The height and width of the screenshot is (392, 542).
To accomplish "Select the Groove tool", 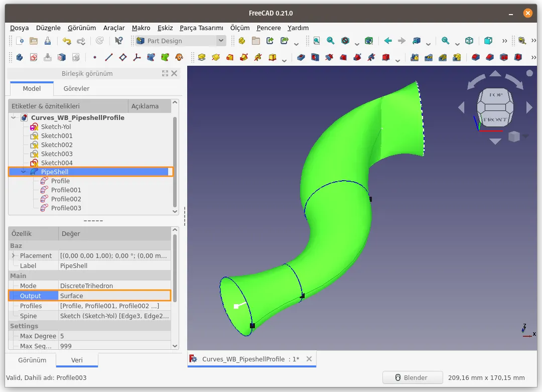I will pos(329,57).
